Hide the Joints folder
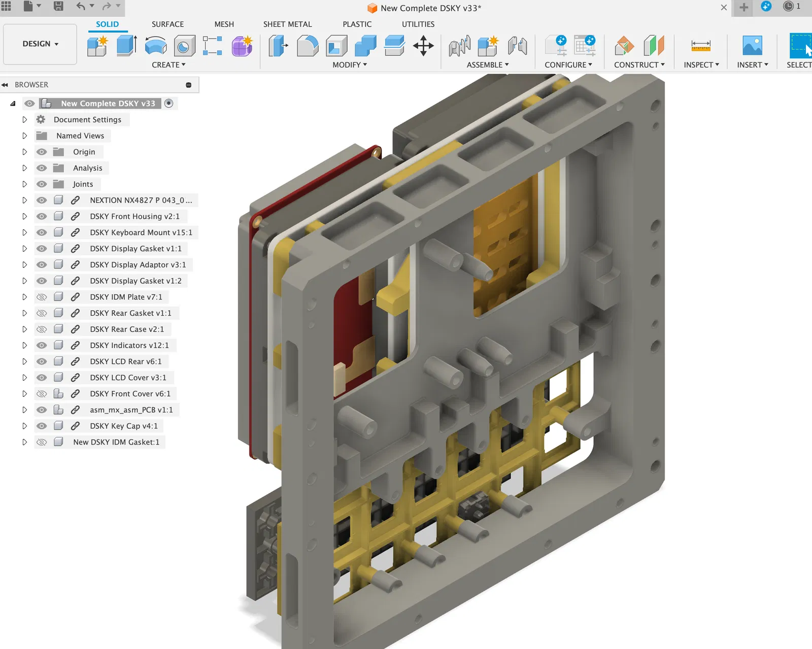The width and height of the screenshot is (812, 649). [42, 184]
